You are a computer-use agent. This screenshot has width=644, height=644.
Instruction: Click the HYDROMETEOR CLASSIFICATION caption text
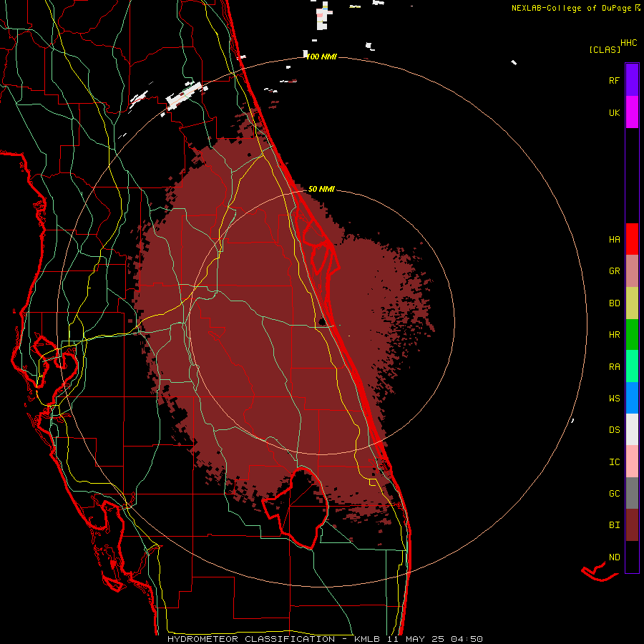(251, 639)
